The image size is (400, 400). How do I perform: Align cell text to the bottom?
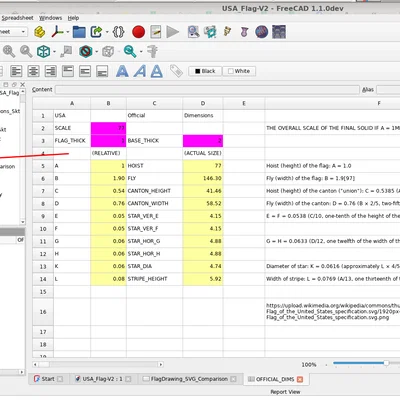pos(102,71)
